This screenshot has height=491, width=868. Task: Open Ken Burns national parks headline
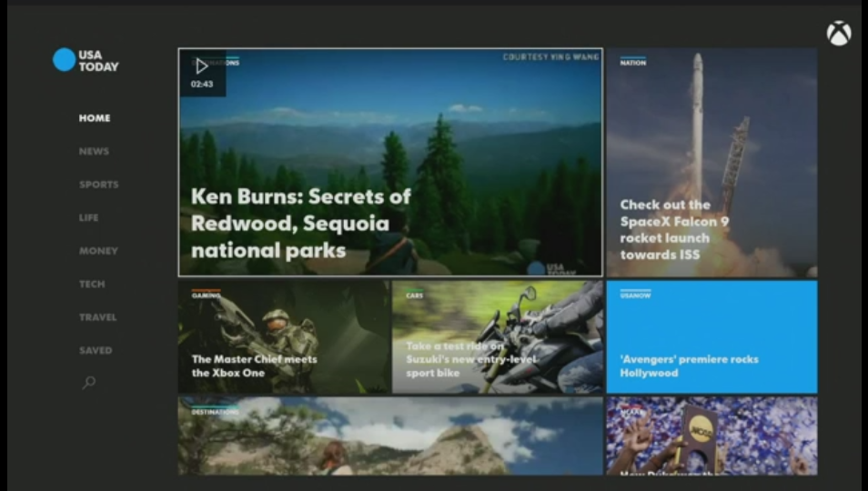300,223
